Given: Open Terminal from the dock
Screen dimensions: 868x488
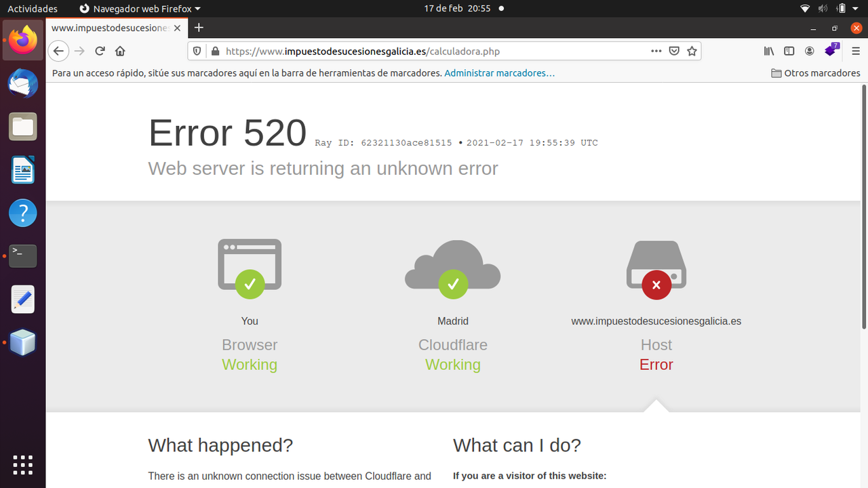Looking at the screenshot, I should click(x=23, y=256).
